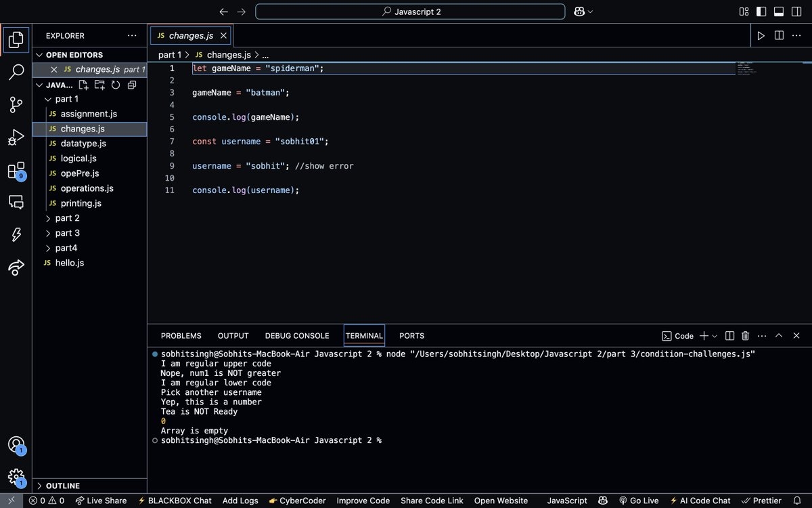This screenshot has height=508, width=812.
Task: Open the Source Control view icon
Action: click(16, 105)
